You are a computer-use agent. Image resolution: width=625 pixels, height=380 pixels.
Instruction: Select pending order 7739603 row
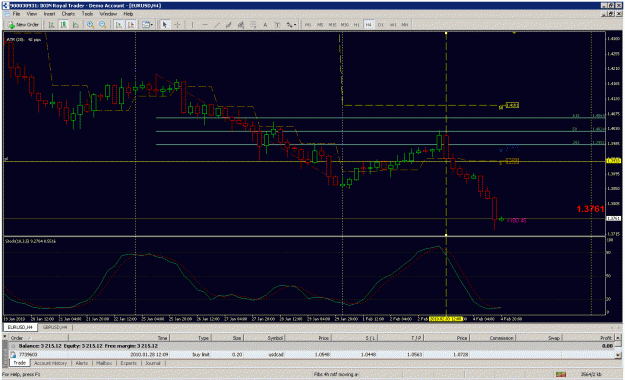(x=311, y=354)
